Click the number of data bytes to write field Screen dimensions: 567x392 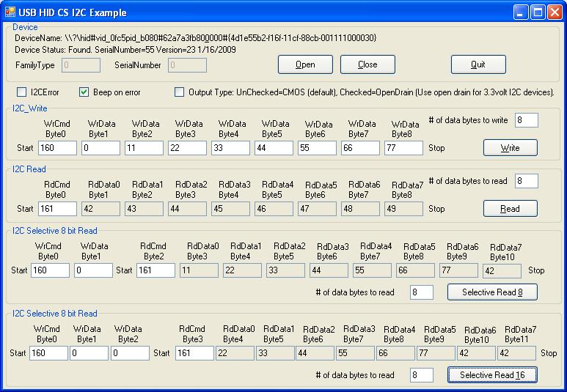(x=527, y=120)
